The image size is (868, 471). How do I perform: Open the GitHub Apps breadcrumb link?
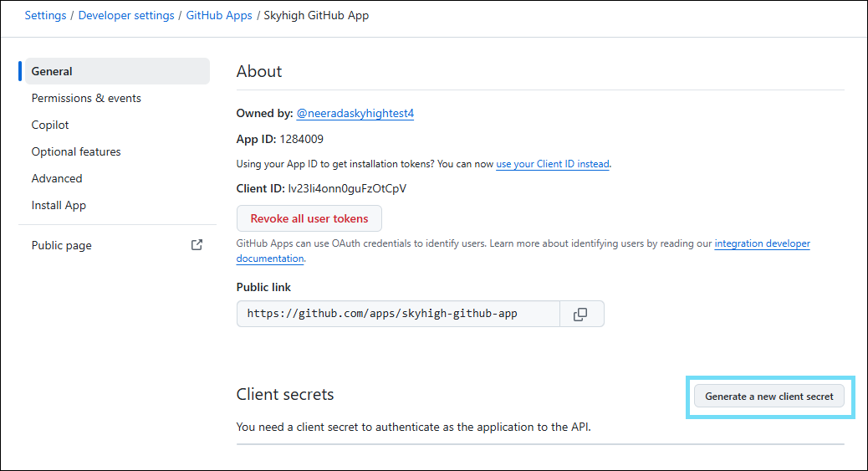click(x=219, y=16)
